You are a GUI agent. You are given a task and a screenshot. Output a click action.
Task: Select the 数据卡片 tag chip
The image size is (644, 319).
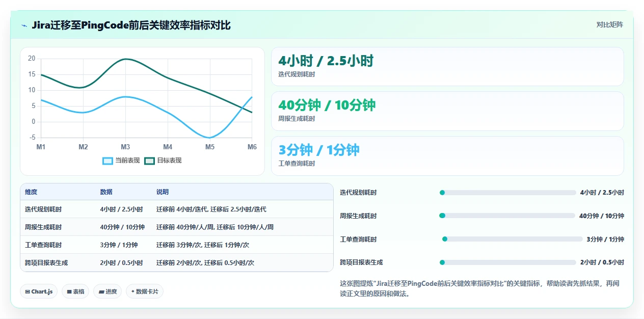(145, 291)
